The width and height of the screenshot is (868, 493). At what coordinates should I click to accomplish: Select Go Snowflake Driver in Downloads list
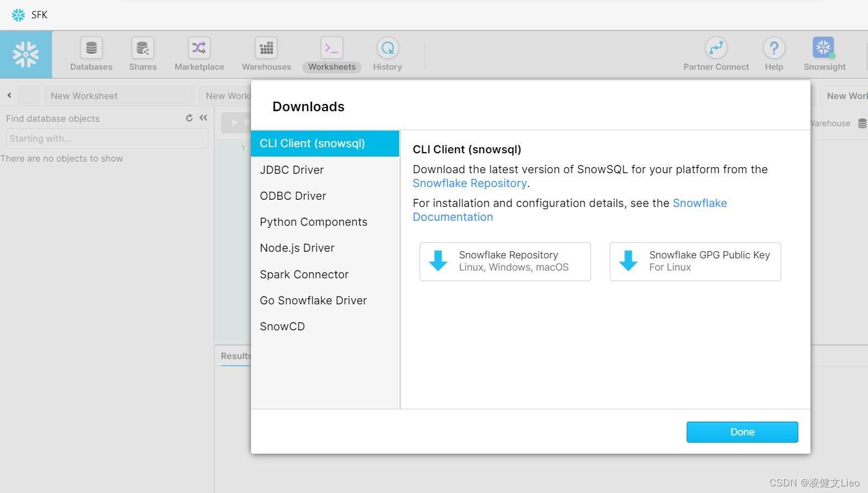point(325,300)
